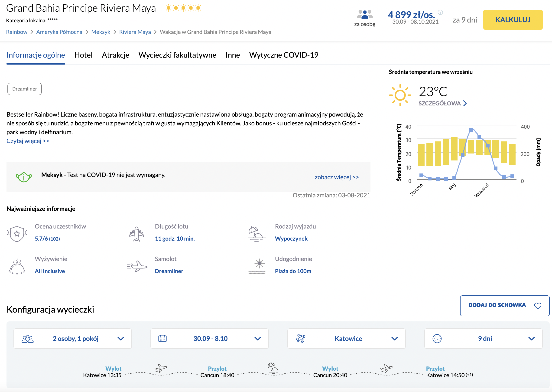Click the calendar icon beside 30.09 - 8.10
Image resolution: width=552 pixels, height=392 pixels.
[162, 338]
